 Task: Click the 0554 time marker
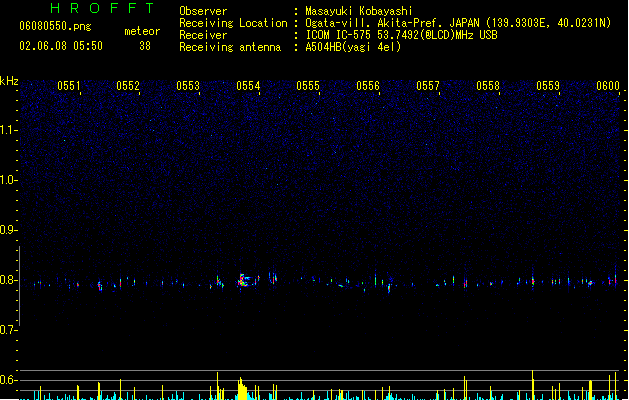[248, 86]
